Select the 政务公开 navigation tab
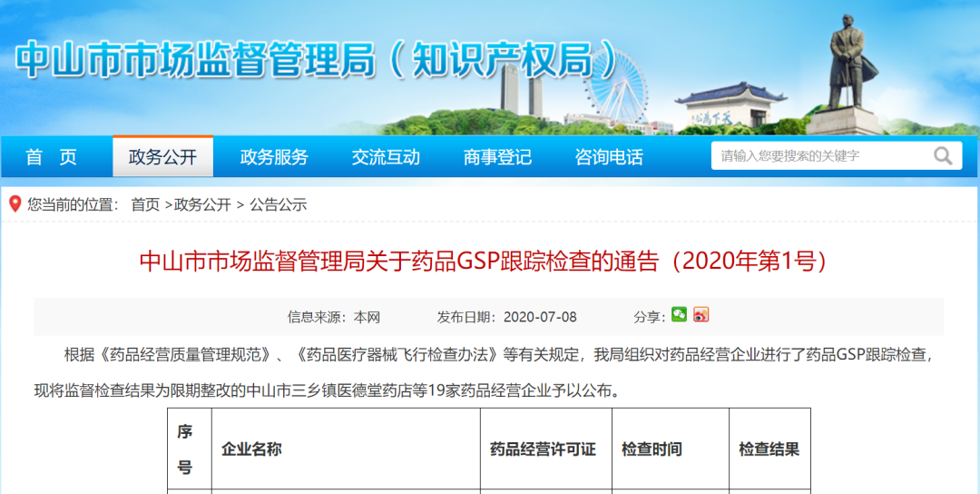Viewport: 980px width, 494px height. coord(162,157)
